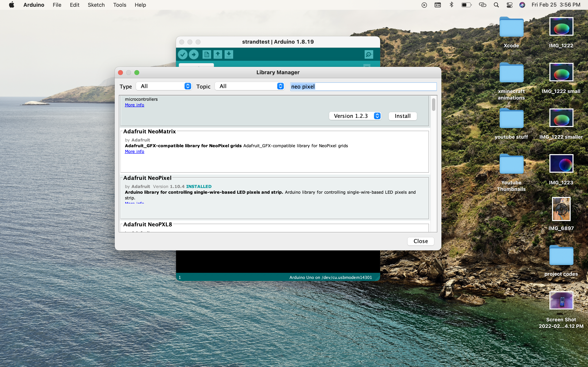Click the Save sketch down-arrow icon
Viewport: 588px width, 367px height.
pos(229,54)
